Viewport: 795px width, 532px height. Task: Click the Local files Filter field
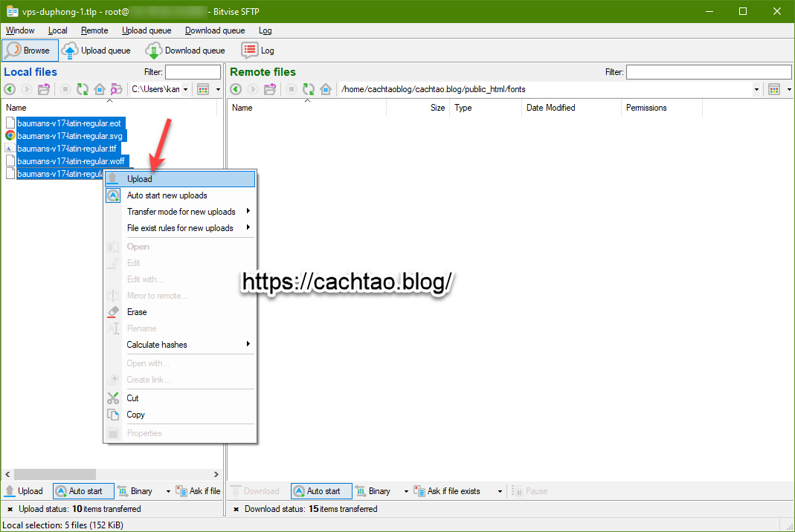coord(193,72)
